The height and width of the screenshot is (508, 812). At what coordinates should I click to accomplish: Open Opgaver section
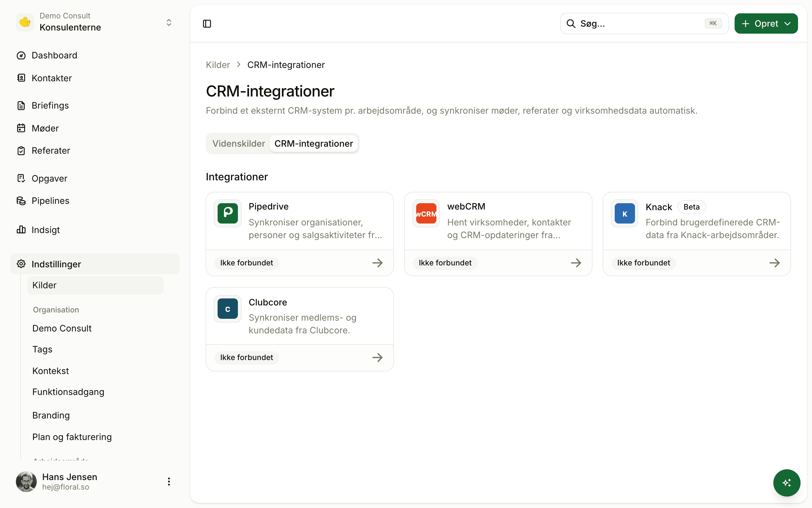[95, 178]
